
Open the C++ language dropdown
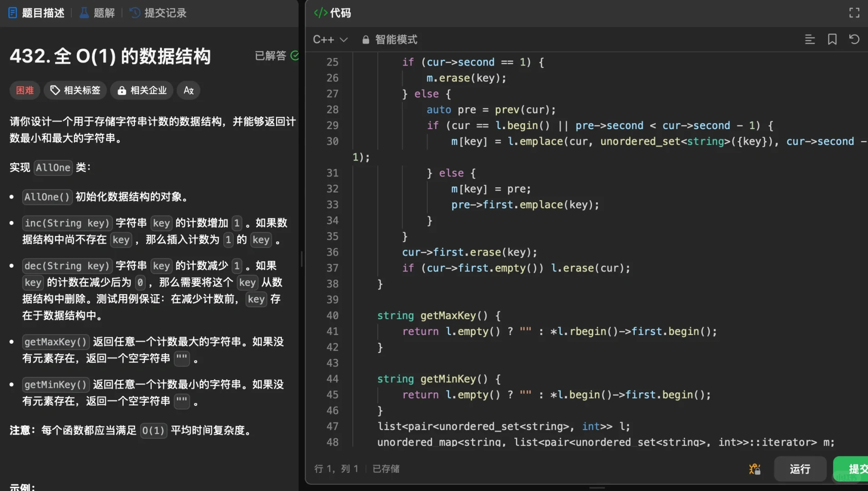point(330,40)
